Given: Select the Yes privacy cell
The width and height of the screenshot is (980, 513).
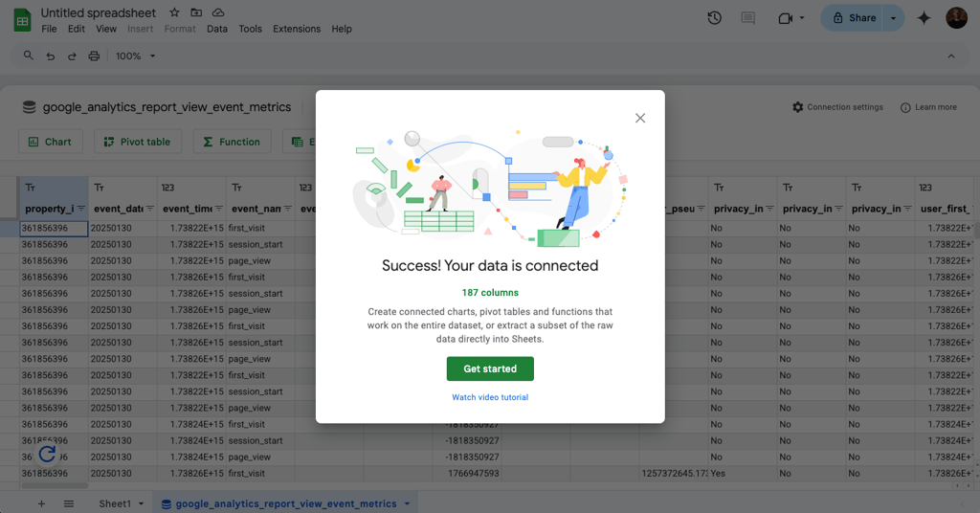Looking at the screenshot, I should coord(742,474).
